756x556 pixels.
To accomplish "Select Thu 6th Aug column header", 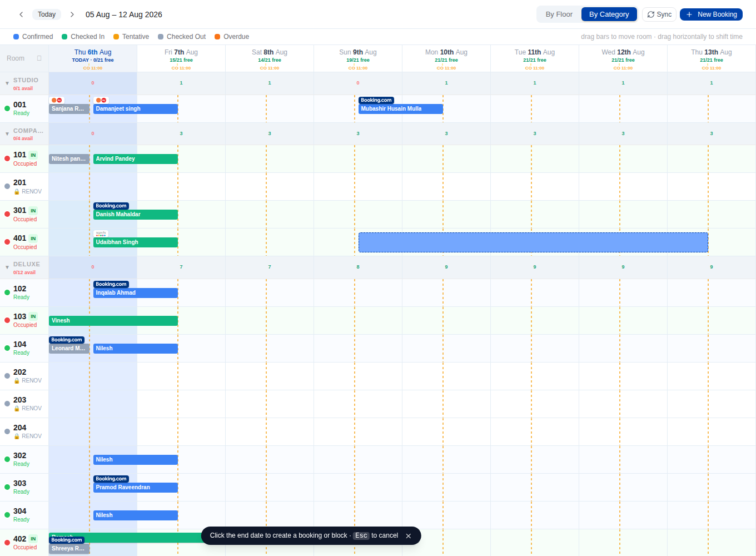I will pos(93,58).
